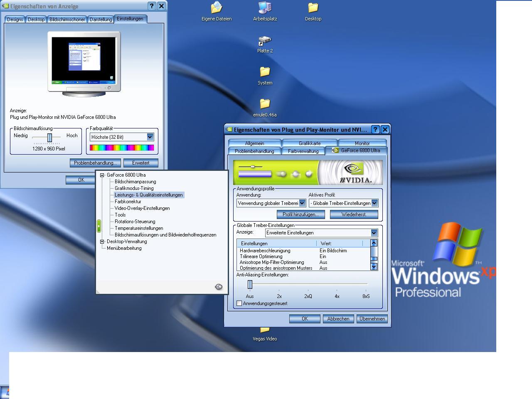Screen dimensions: 532x399
Task: Select Menübearbeitung tree item
Action: pos(124,248)
